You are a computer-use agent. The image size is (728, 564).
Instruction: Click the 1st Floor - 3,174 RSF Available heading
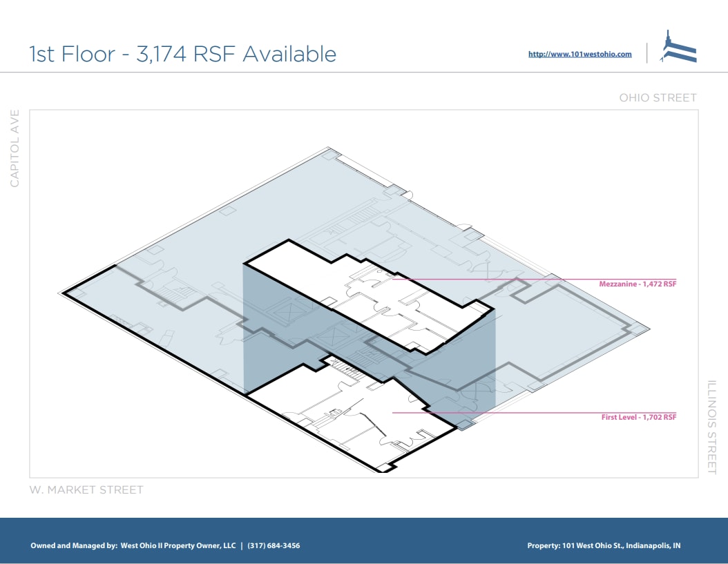click(x=182, y=54)
